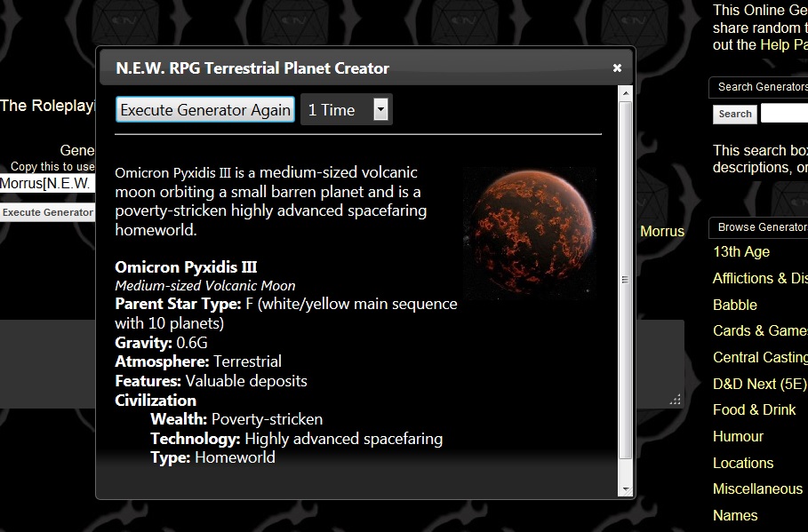Open the Food & Drink category link
This screenshot has height=532, width=808.
pyautogui.click(x=754, y=410)
